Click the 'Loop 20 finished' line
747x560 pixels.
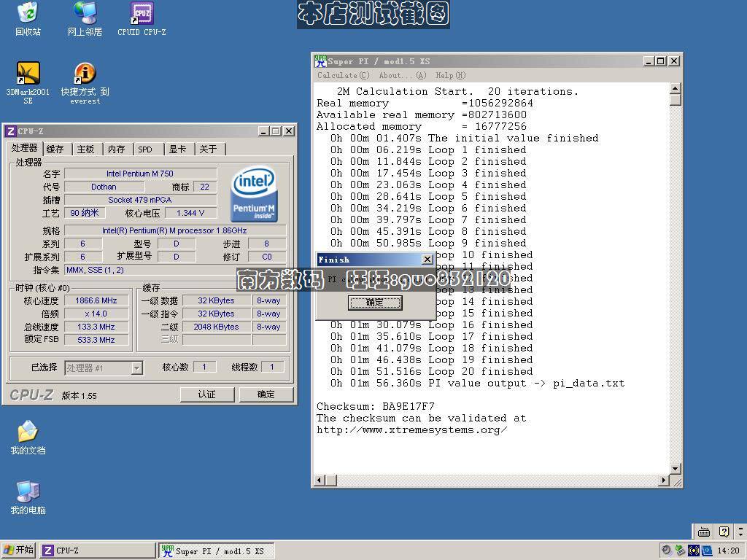(432, 371)
